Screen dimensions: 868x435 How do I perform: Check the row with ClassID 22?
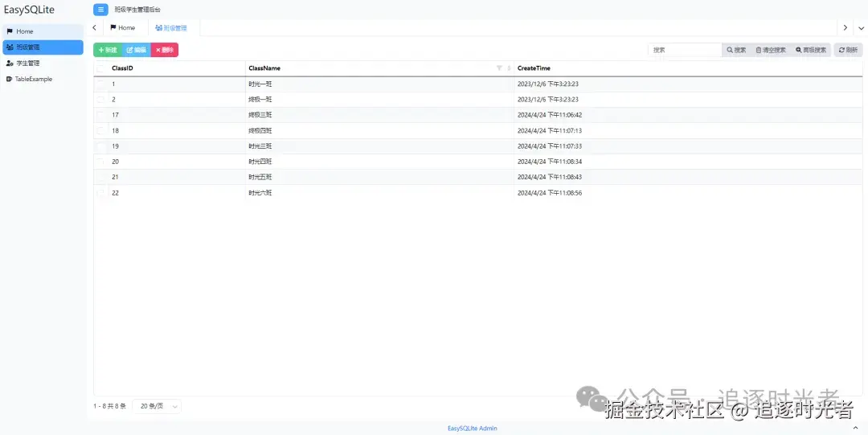tap(100, 193)
